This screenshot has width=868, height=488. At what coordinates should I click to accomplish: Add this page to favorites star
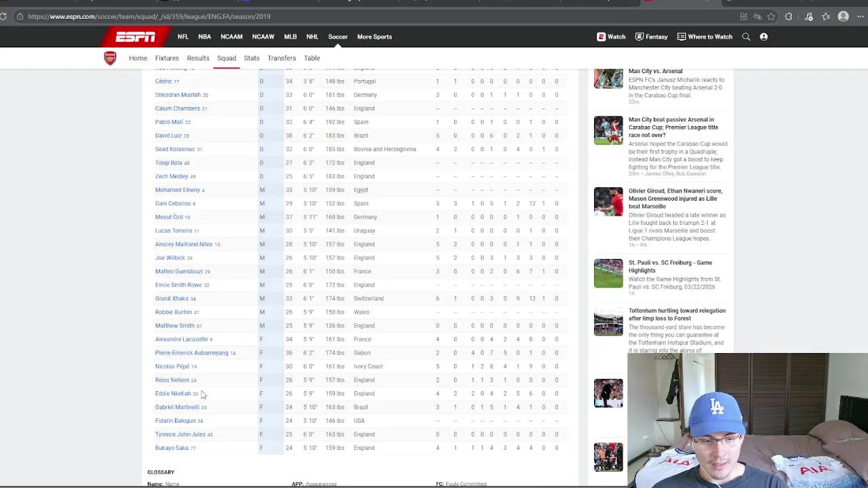point(771,16)
